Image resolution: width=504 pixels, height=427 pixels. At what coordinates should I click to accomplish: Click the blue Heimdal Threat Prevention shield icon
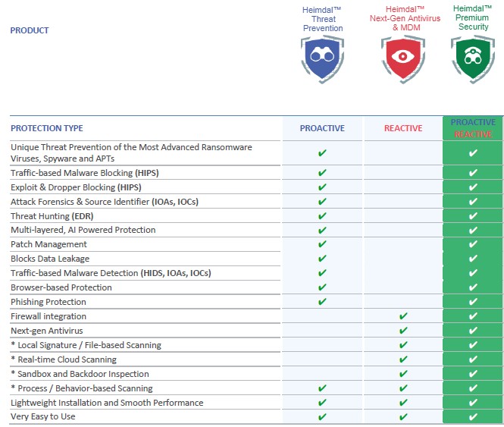[322, 59]
